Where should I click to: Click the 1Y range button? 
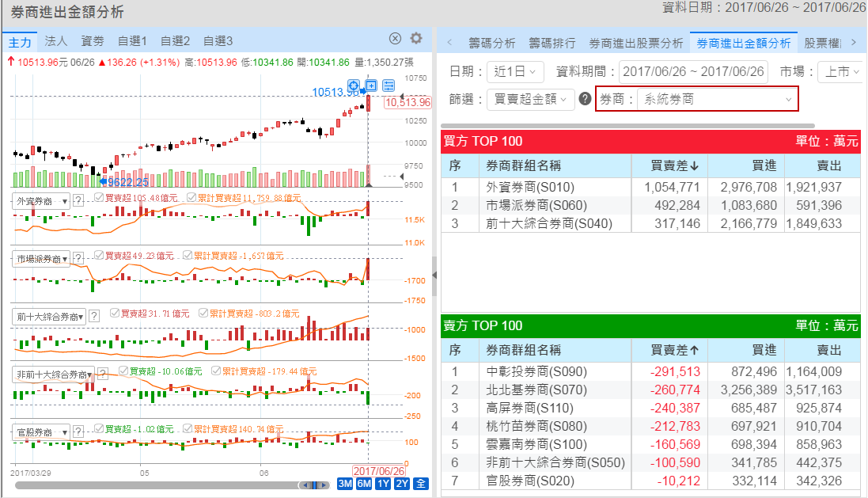tap(383, 484)
